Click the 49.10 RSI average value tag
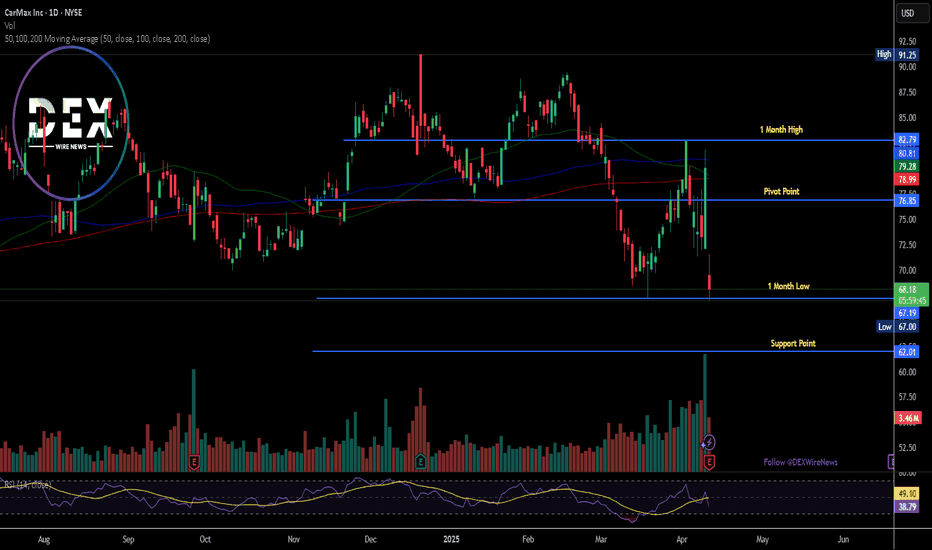 tap(907, 494)
